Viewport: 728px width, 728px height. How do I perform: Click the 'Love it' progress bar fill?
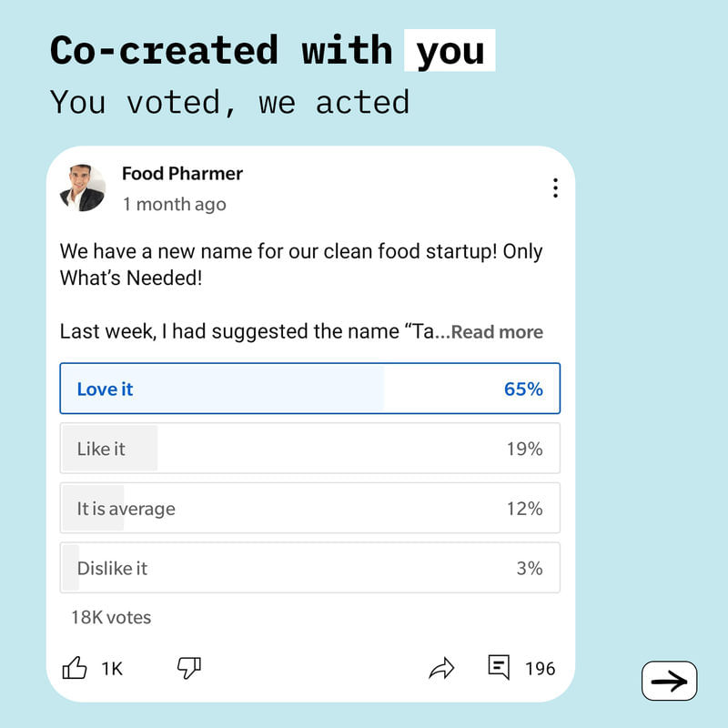tap(223, 389)
